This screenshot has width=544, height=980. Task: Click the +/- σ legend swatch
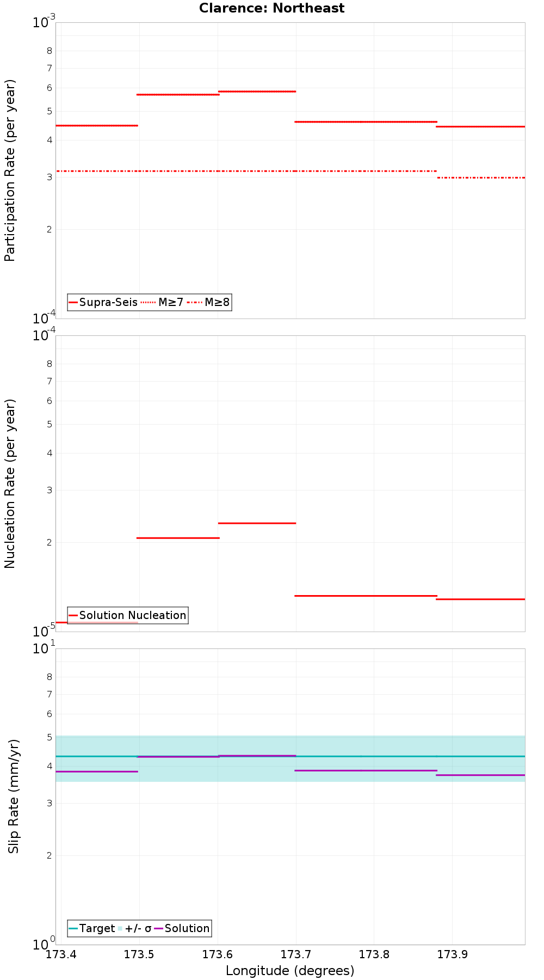pyautogui.click(x=120, y=928)
